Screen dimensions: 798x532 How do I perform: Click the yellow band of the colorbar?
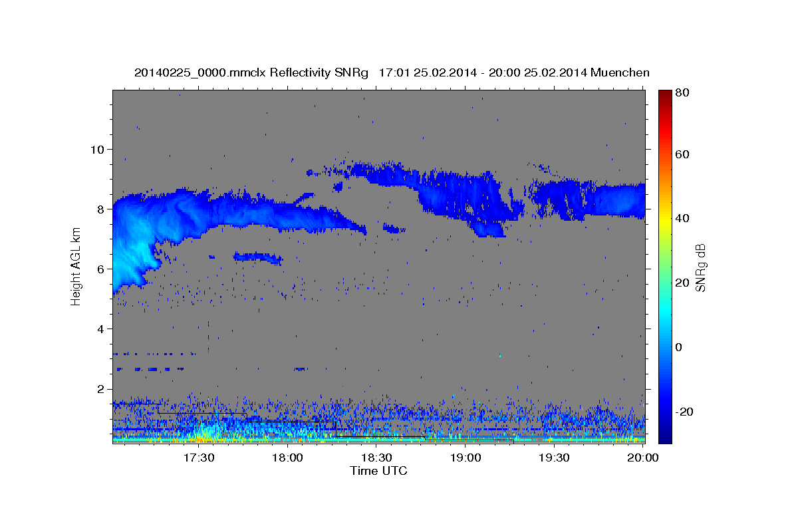(665, 218)
